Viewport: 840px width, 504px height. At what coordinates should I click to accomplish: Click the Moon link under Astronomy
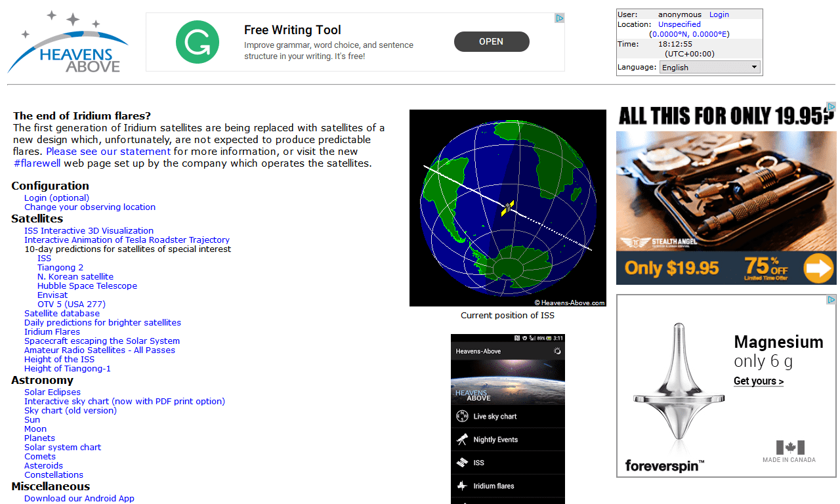(35, 429)
